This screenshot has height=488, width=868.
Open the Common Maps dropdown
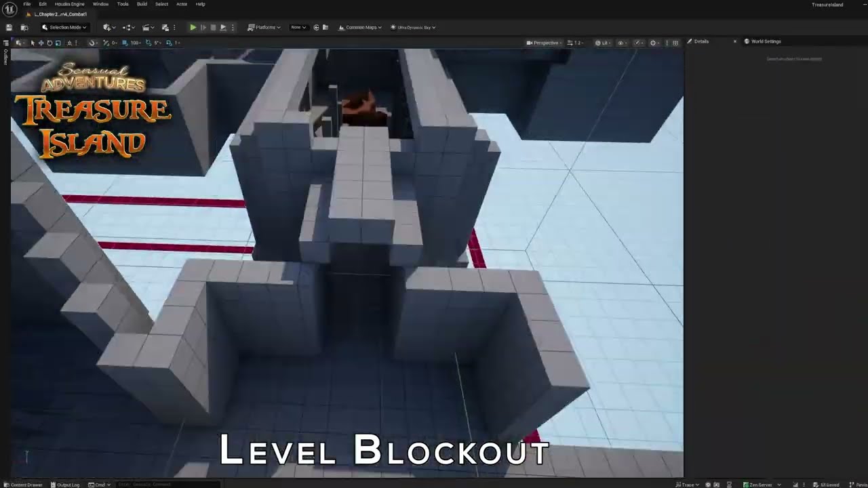[360, 27]
